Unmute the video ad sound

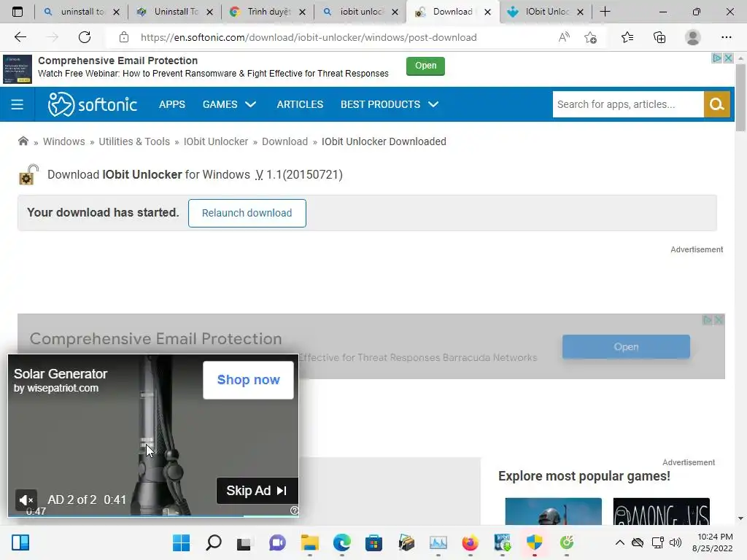(x=26, y=500)
